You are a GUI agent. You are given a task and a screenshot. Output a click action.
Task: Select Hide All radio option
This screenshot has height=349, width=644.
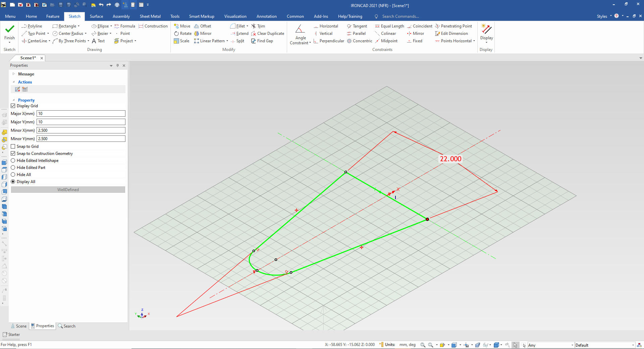coord(13,175)
